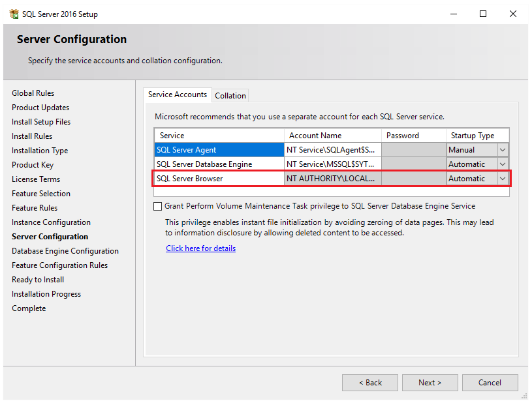Click the SQL Server Agent password cell
The image size is (532, 401).
click(414, 150)
